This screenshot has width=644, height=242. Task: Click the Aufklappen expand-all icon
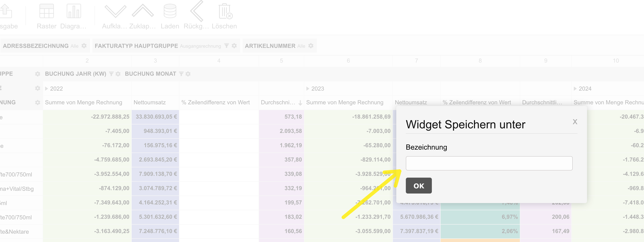pos(115,12)
